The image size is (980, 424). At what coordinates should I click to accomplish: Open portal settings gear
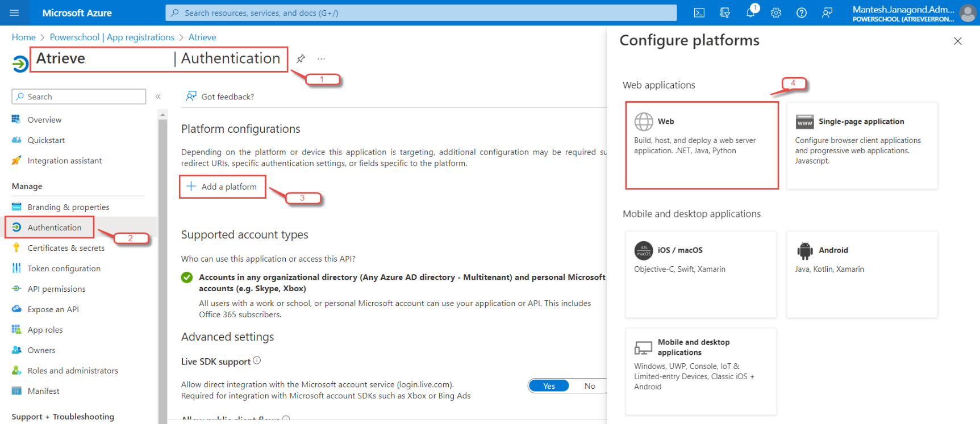click(776, 12)
